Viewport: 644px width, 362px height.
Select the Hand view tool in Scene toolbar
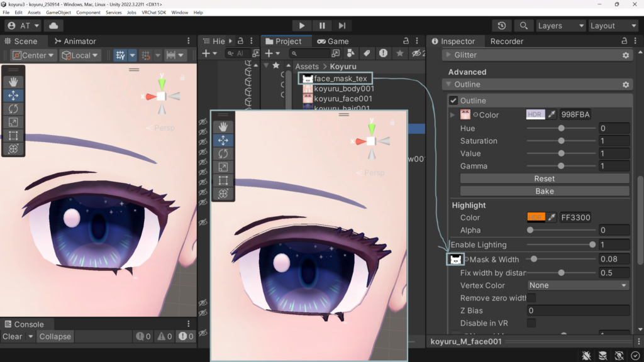click(13, 82)
